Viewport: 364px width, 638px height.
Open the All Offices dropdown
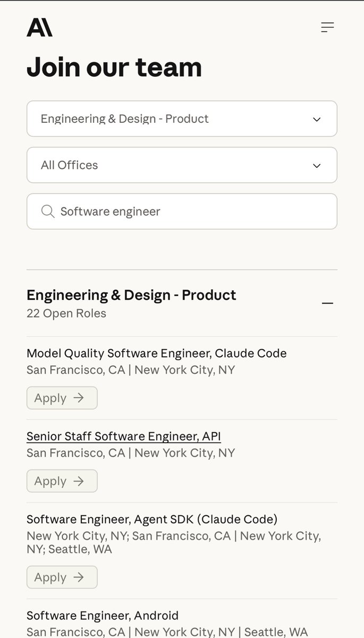pos(182,165)
